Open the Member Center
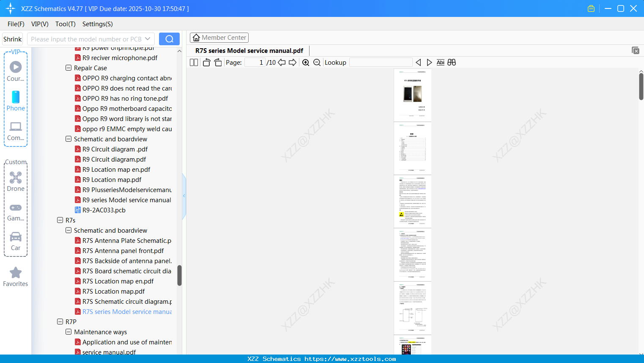The image size is (644, 363). (219, 38)
